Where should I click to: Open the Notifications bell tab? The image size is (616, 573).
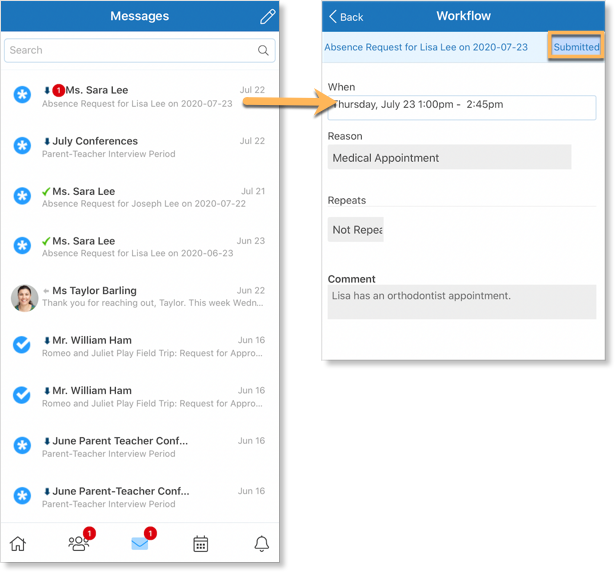point(262,544)
